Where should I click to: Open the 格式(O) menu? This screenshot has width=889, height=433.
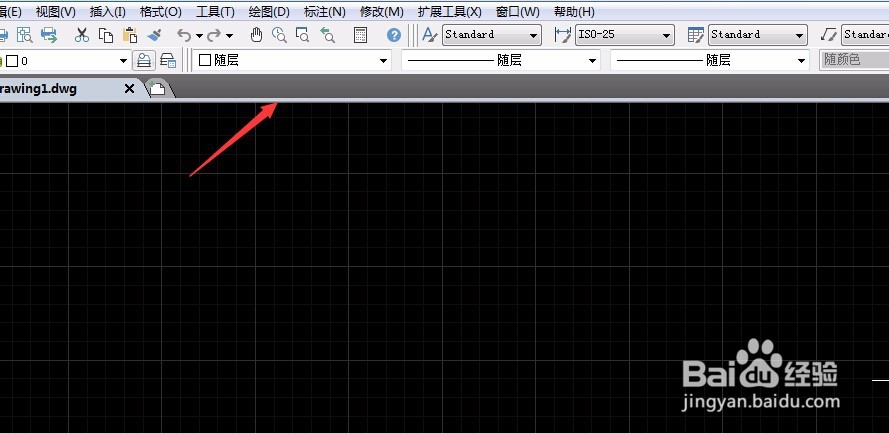pos(161,12)
